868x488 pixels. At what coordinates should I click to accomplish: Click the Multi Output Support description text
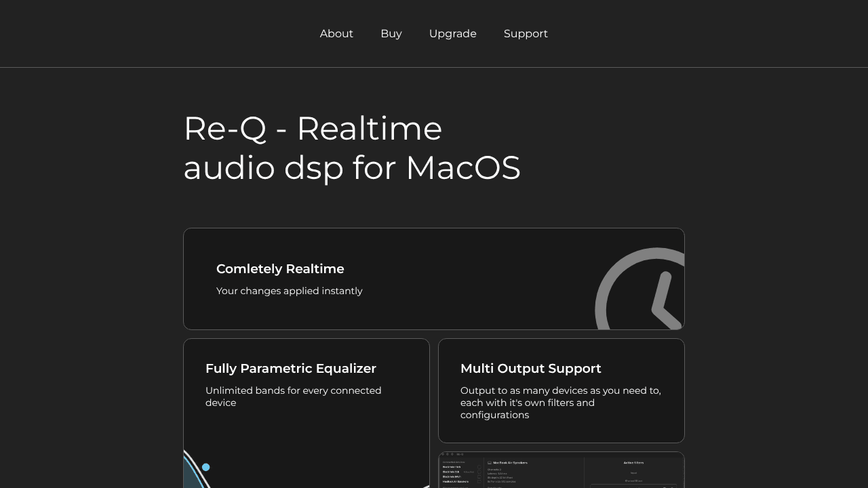tap(561, 403)
